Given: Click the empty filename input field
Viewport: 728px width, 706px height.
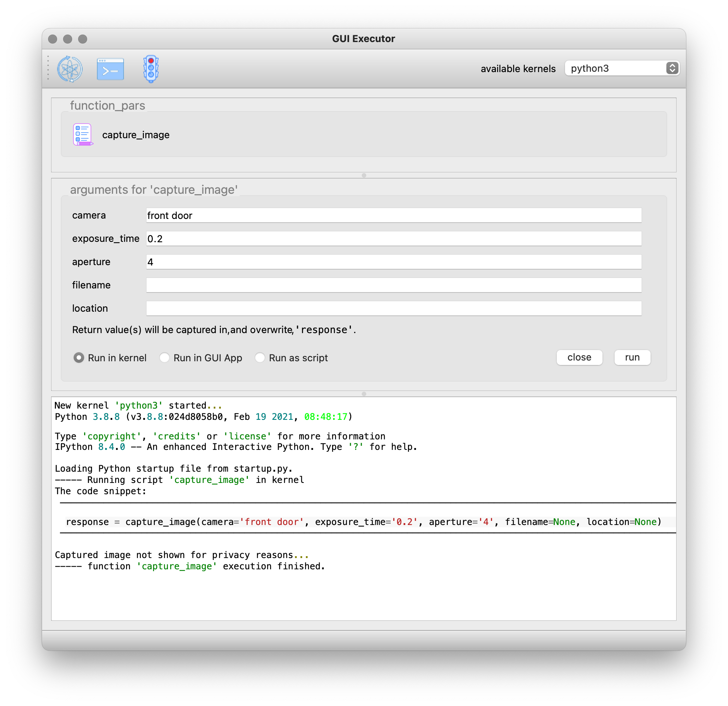Looking at the screenshot, I should (394, 285).
